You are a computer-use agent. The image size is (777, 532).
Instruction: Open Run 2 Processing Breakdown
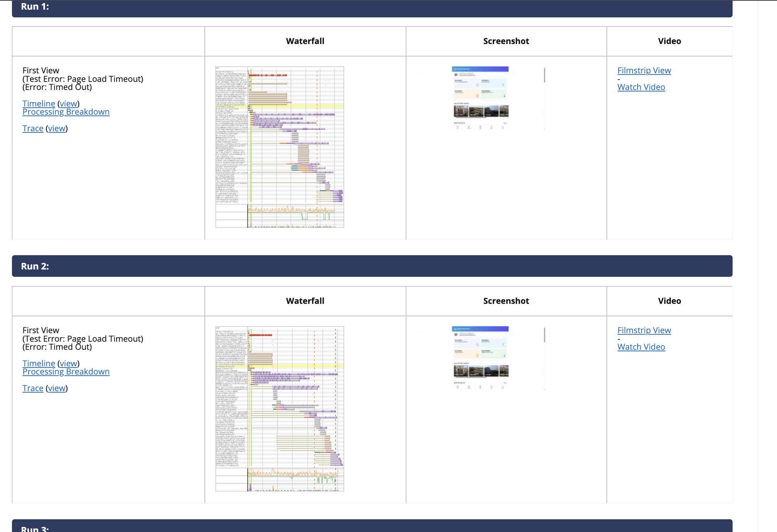pyautogui.click(x=66, y=372)
